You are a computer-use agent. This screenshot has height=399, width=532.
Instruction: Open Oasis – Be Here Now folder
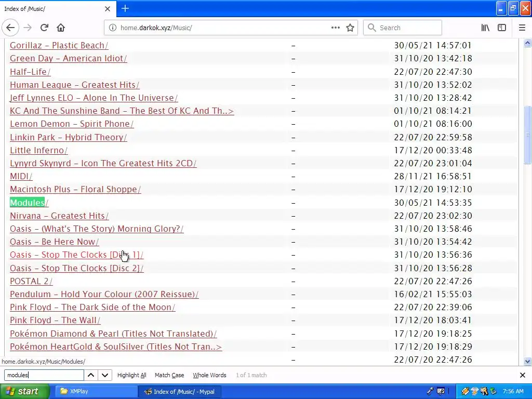click(54, 242)
